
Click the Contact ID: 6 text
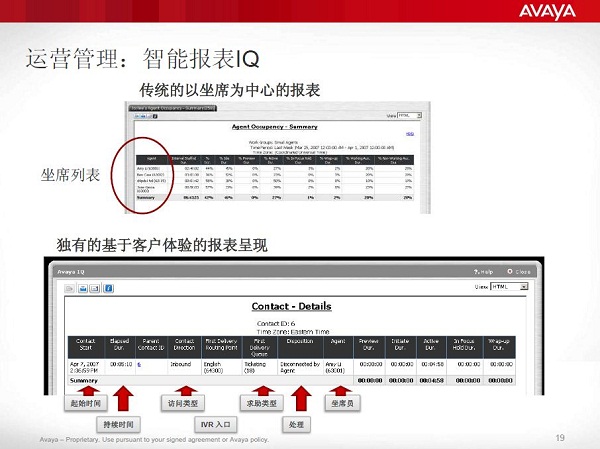point(276,323)
